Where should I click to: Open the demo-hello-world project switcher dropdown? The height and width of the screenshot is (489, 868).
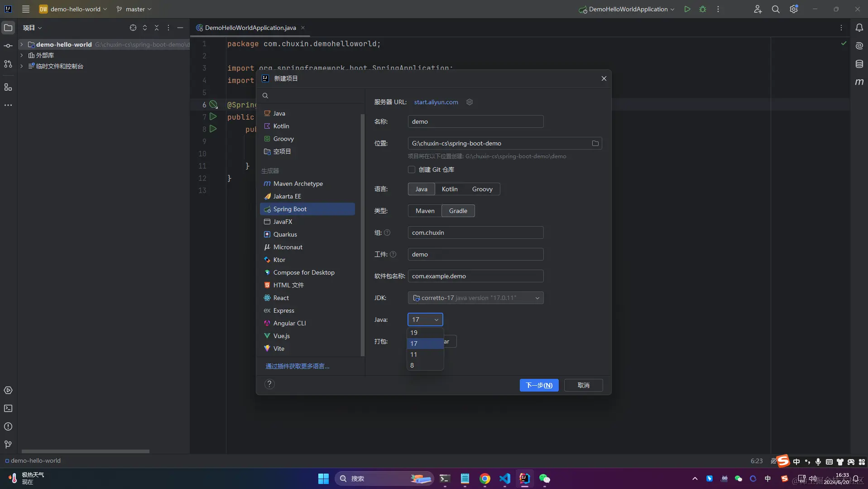(x=73, y=9)
